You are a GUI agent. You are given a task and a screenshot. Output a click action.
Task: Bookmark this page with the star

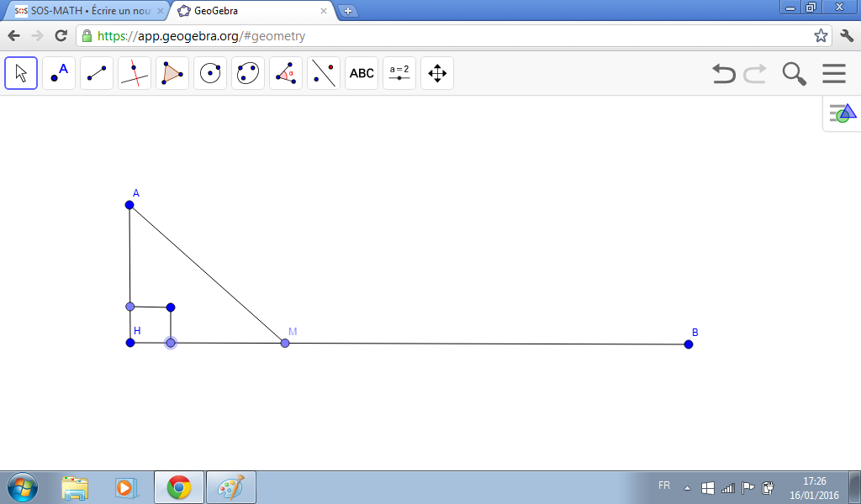[821, 36]
